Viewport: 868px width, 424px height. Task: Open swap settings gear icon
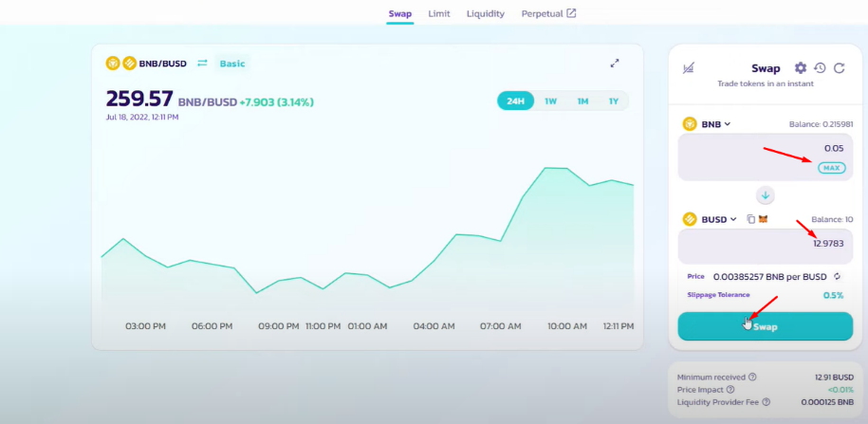801,68
